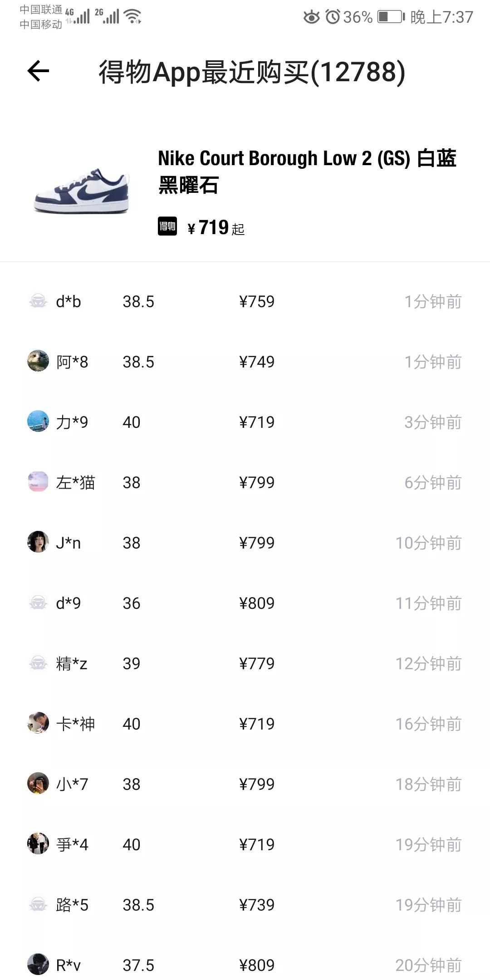Tap the 得物 logo badge

167,226
